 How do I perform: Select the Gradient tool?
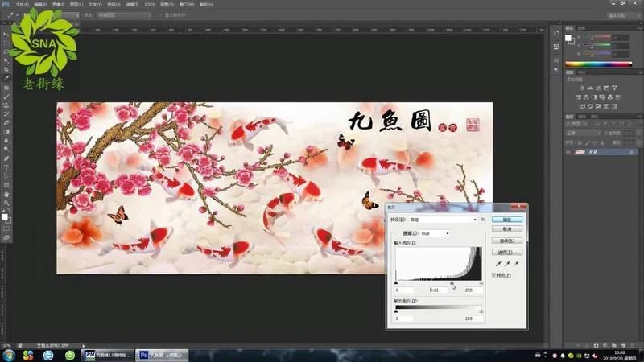click(6, 132)
